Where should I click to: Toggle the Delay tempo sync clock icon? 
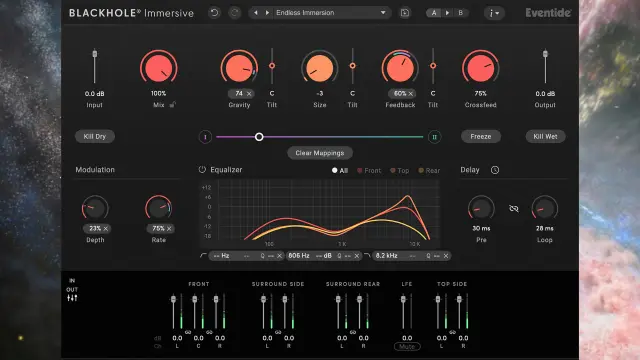click(495, 170)
